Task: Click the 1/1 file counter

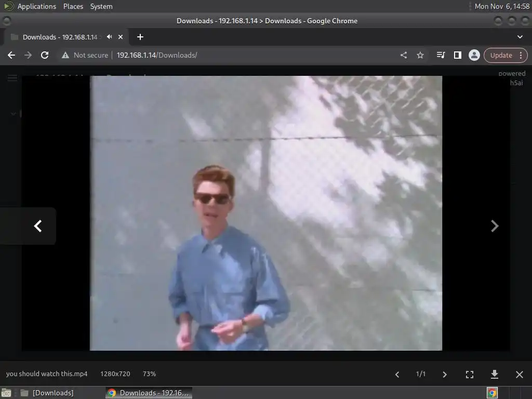Action: [x=421, y=374]
